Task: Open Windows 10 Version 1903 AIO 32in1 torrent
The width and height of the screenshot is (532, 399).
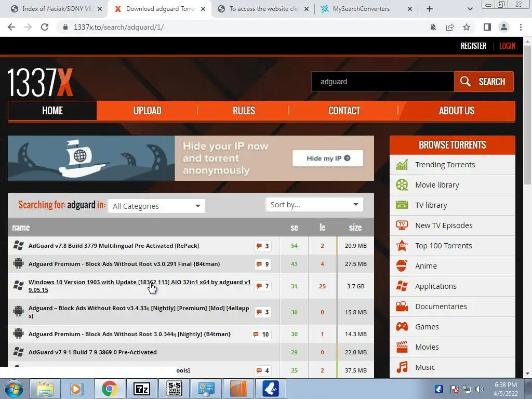Action: 139,286
